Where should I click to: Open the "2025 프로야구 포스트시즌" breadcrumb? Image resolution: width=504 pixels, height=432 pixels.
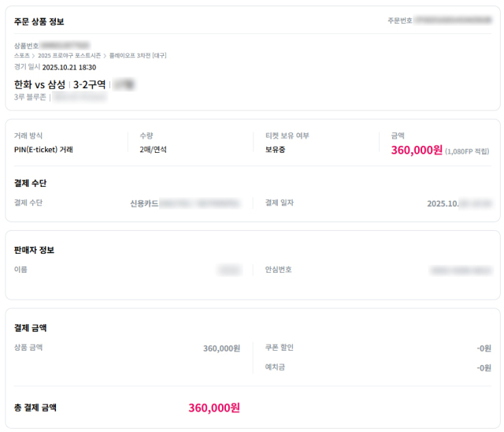pyautogui.click(x=69, y=56)
